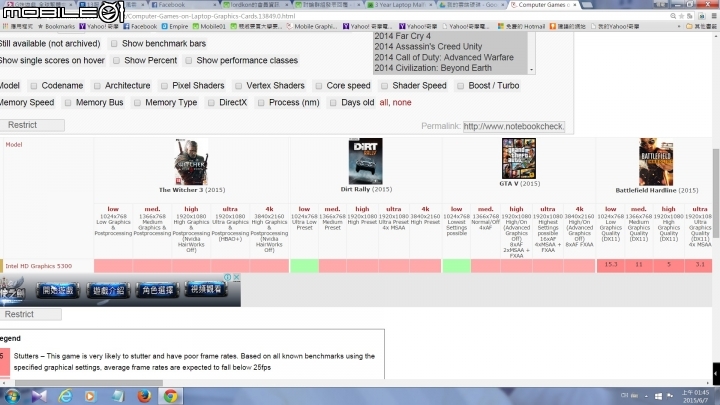Viewport: 720px width, 405px height.
Task: Tick the Memory Type checkbox
Action: pyautogui.click(x=137, y=103)
